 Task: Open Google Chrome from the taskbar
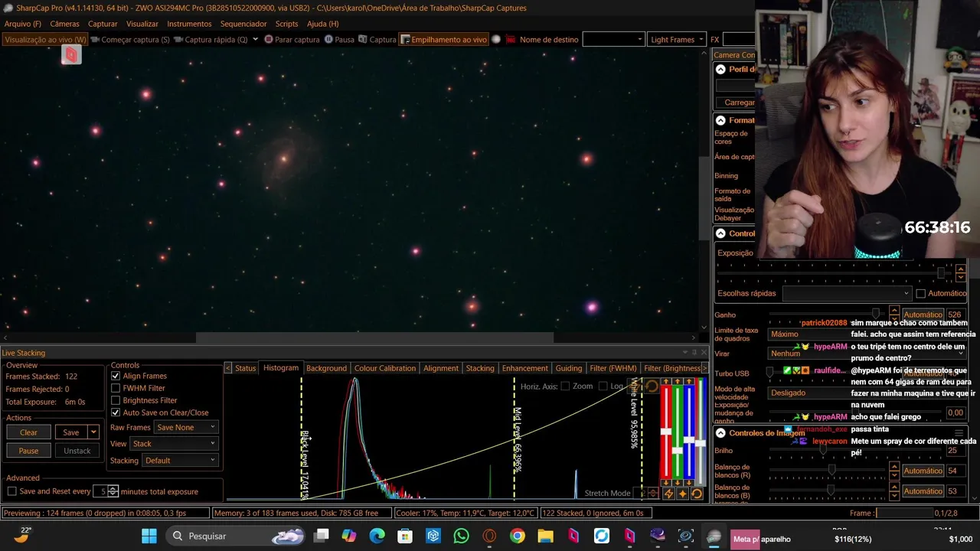pyautogui.click(x=518, y=536)
